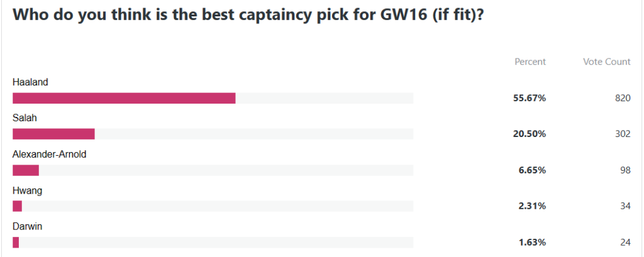Viewport: 644px width, 257px height.
Task: Click the 302 vote count
Action: click(623, 134)
